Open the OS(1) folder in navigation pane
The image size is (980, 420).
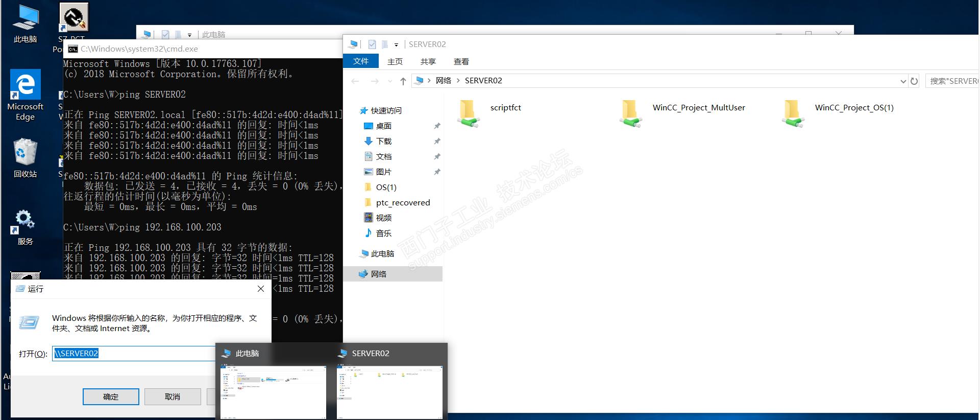point(386,187)
